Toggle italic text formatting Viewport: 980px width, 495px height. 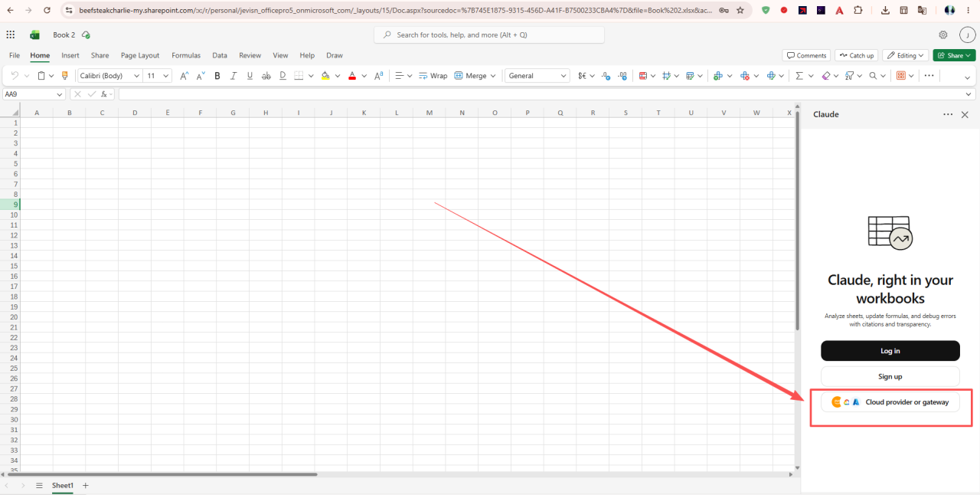click(234, 76)
